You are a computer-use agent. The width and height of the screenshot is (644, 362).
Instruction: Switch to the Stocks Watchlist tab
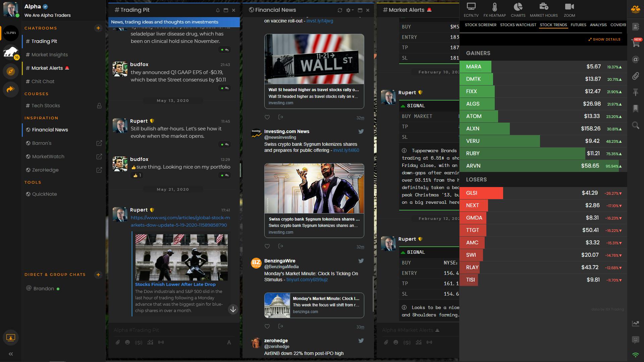pyautogui.click(x=518, y=25)
